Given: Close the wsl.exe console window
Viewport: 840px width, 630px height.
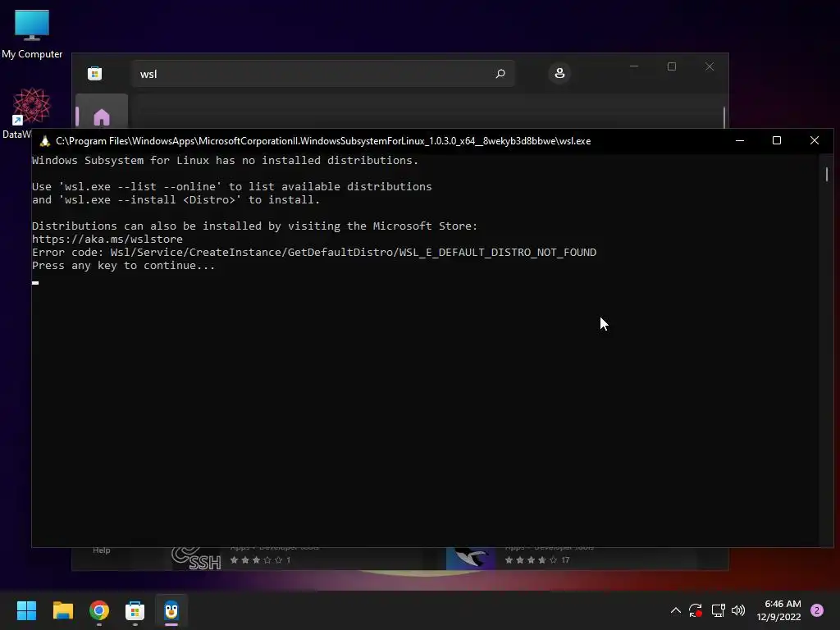Looking at the screenshot, I should coord(815,140).
